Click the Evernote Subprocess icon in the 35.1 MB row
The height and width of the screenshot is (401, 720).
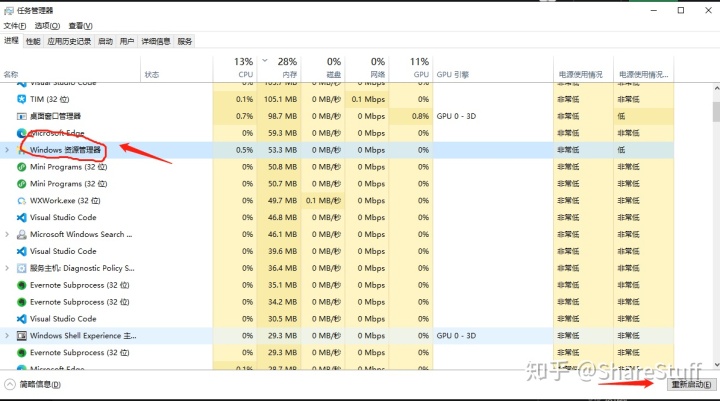pyautogui.click(x=22, y=285)
